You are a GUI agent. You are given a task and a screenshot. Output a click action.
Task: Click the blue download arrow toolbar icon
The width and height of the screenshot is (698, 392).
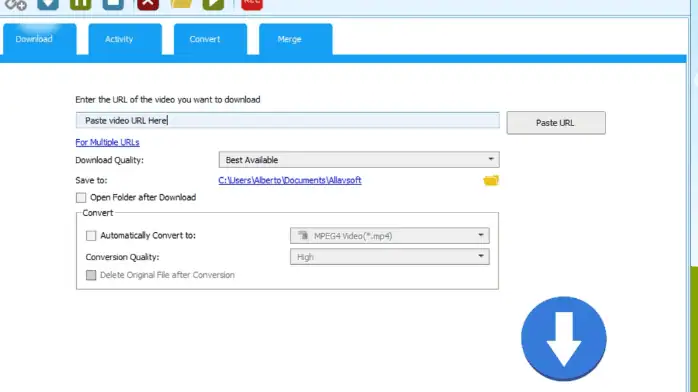point(48,4)
